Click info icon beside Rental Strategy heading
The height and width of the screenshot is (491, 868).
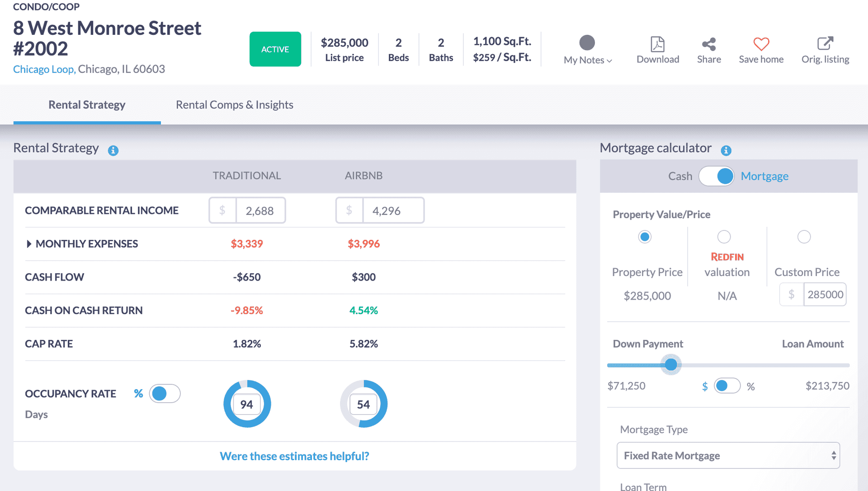[x=113, y=150]
